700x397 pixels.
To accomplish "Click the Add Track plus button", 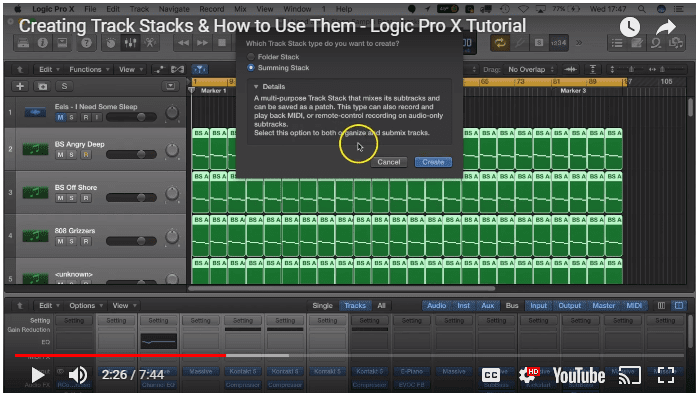I will 20,86.
